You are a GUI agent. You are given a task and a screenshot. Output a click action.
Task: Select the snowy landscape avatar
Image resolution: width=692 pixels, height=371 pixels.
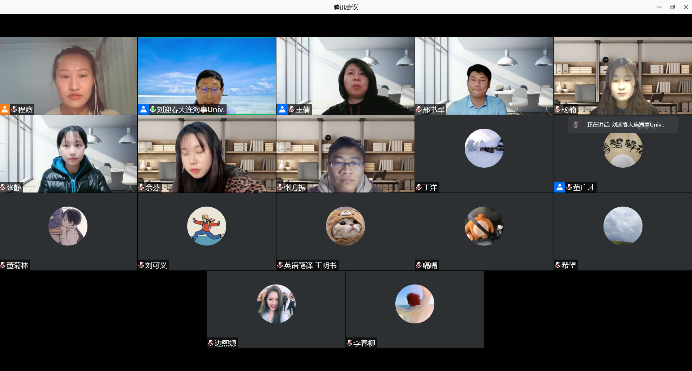point(484,148)
